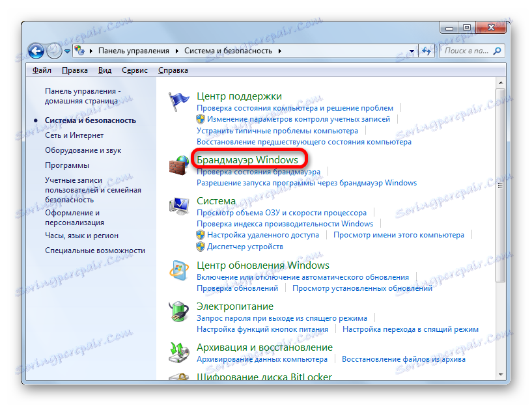
Task: Click the Система computer monitor icon
Action: click(179, 206)
